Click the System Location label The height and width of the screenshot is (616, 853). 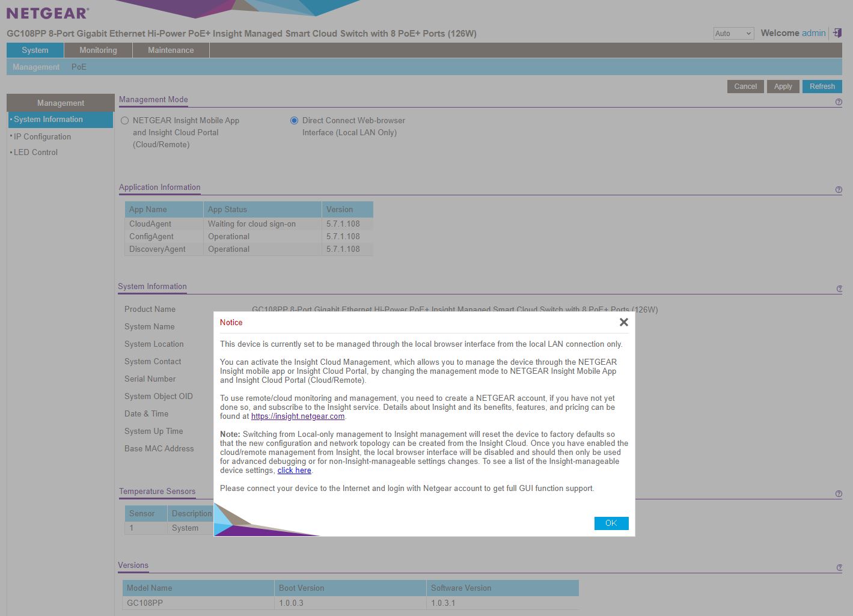(x=154, y=344)
